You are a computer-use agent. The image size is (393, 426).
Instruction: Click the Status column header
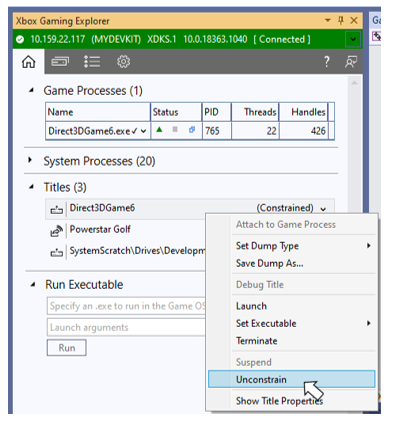point(176,112)
